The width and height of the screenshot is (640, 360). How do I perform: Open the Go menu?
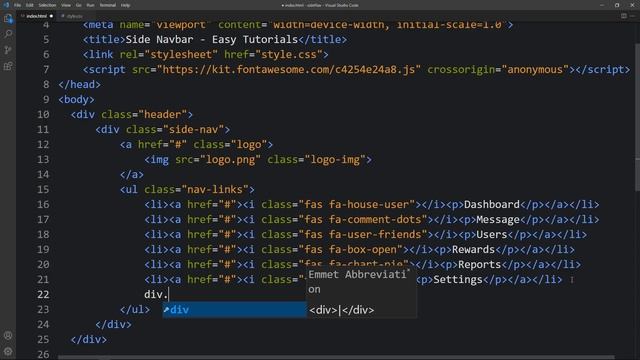point(78,5)
